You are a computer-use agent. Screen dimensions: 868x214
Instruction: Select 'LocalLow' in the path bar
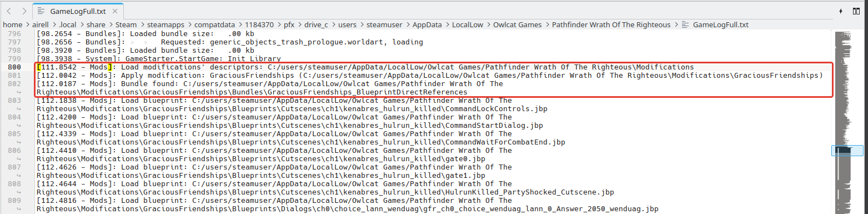pyautogui.click(x=467, y=24)
